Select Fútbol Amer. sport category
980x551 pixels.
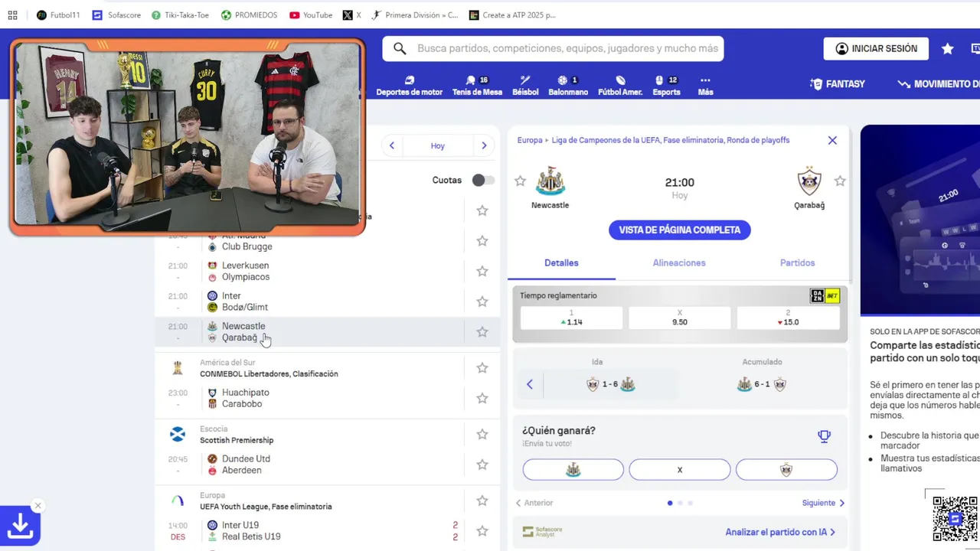tap(620, 85)
